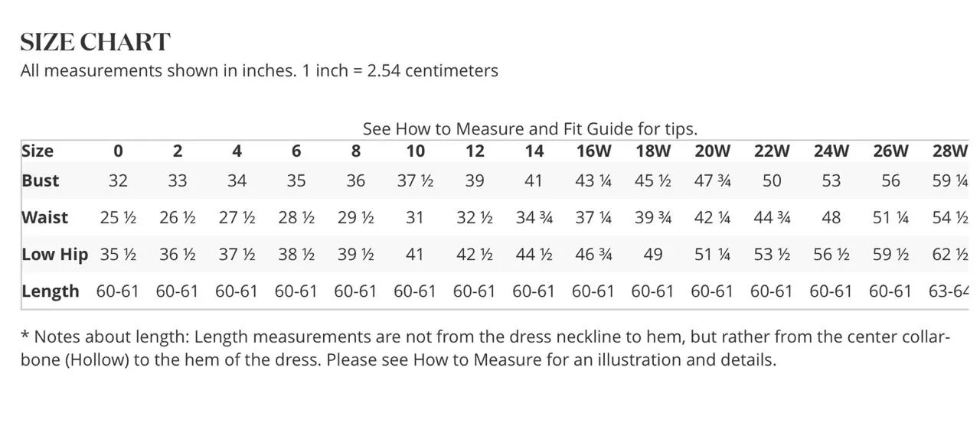Click bust value 50 under 22W
Image resolution: width=980 pixels, height=426 pixels.
(772, 180)
